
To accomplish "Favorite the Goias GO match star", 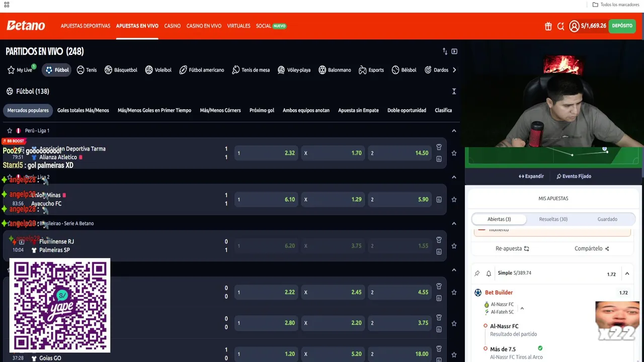I will [454, 354].
